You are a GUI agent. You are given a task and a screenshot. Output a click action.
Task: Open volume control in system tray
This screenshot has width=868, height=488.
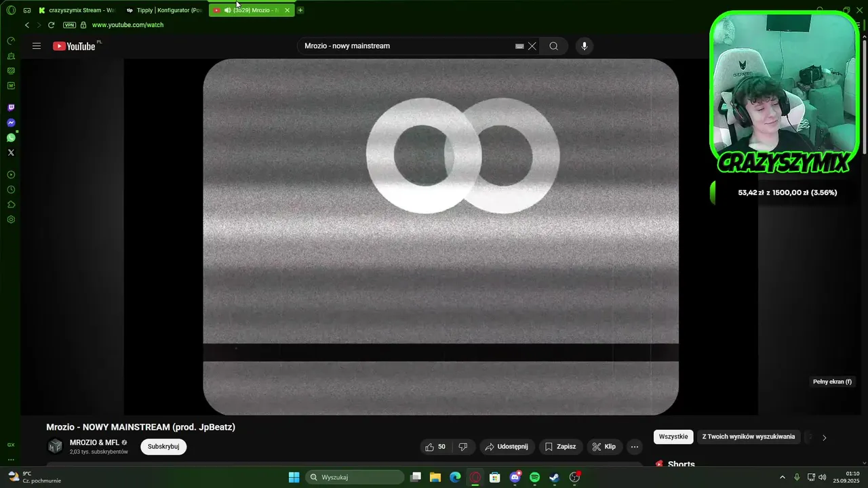coord(822,477)
